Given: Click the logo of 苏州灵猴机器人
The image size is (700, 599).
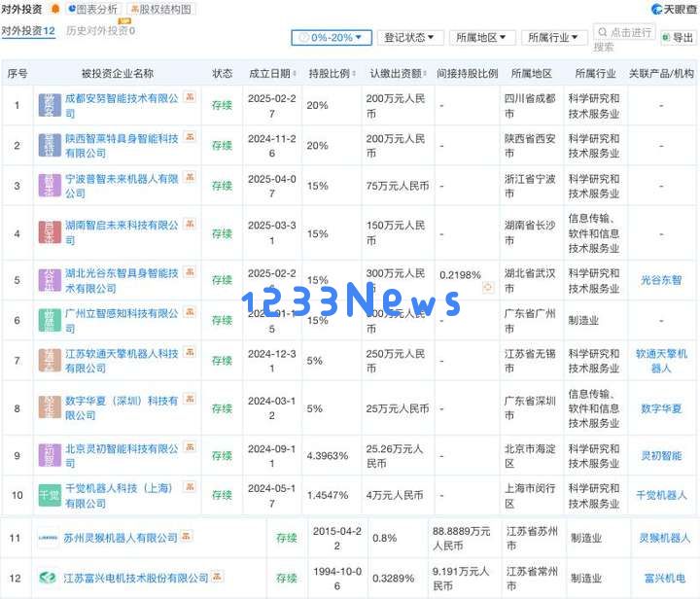Looking at the screenshot, I should pyautogui.click(x=48, y=538).
